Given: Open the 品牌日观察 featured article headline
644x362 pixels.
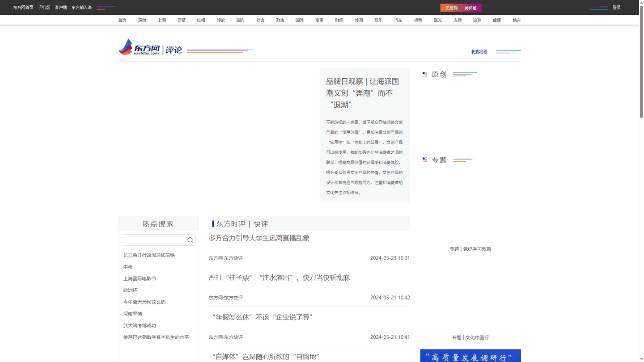Looking at the screenshot, I should coord(363,93).
